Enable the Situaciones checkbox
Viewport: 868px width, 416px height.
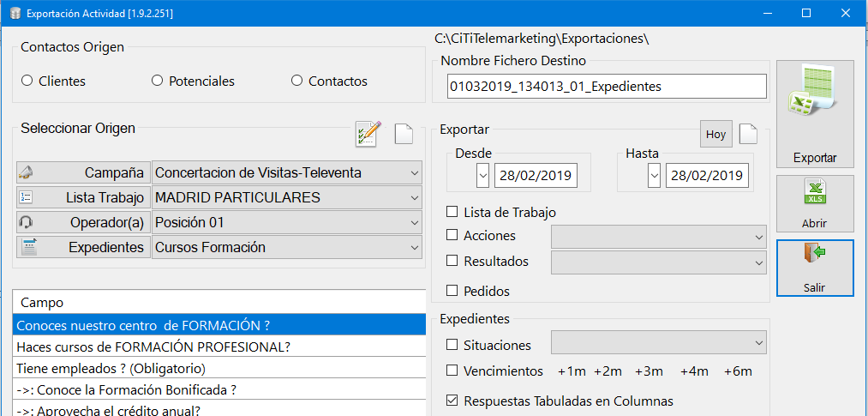click(x=452, y=345)
